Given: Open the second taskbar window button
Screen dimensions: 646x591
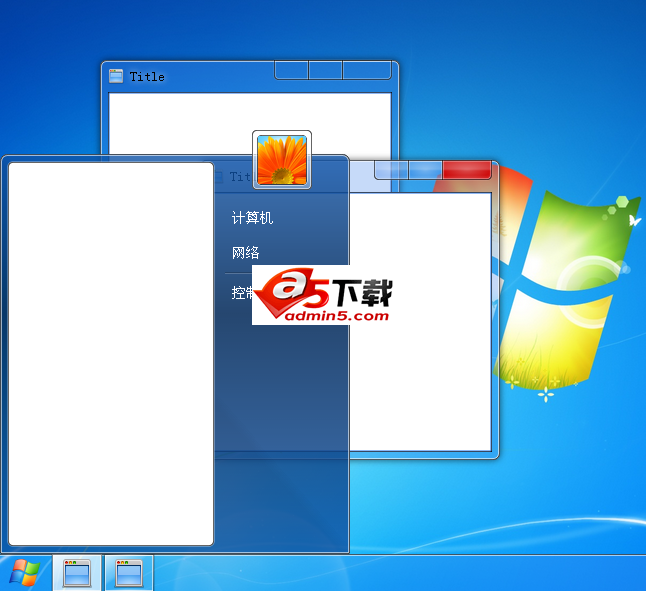Looking at the screenshot, I should pos(129,573).
